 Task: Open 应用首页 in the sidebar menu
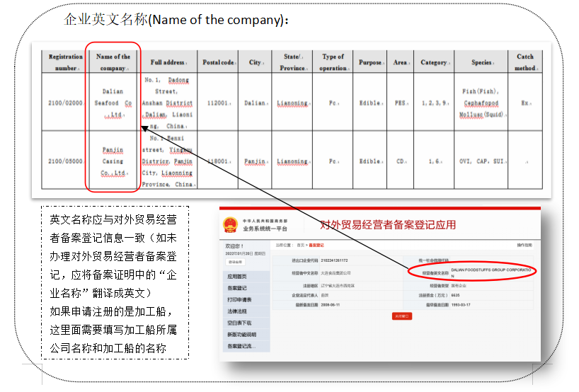coord(237,277)
